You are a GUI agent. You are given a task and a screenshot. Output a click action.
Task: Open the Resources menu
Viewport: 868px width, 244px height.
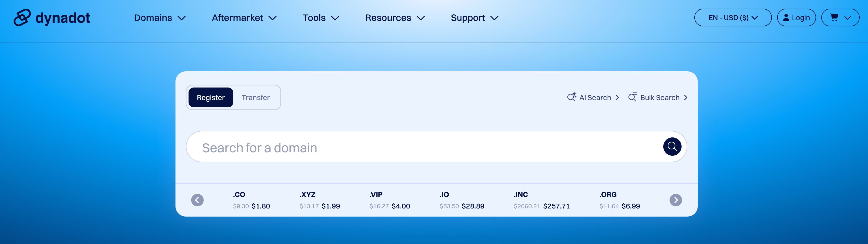(395, 18)
